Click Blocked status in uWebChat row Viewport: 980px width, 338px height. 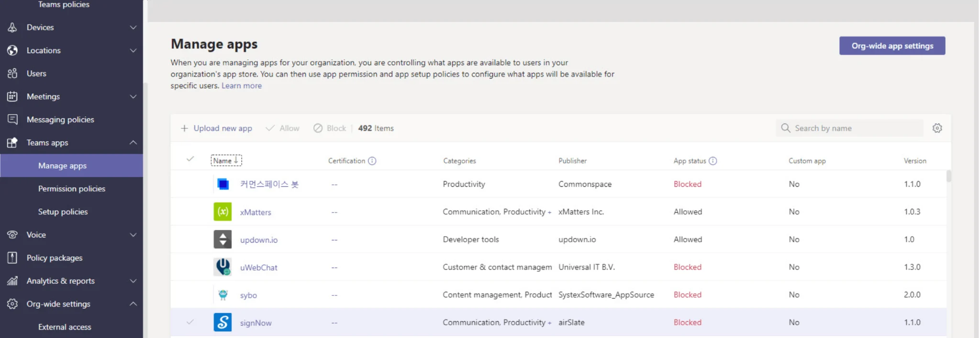click(x=688, y=267)
